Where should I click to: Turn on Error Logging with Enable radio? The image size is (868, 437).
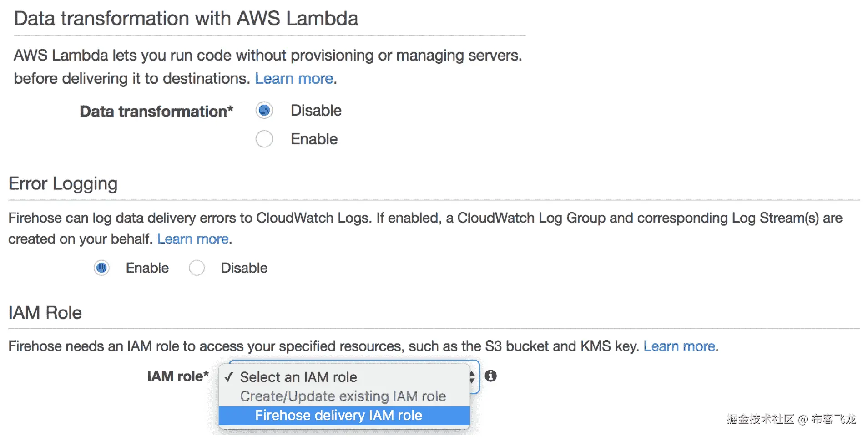102,268
